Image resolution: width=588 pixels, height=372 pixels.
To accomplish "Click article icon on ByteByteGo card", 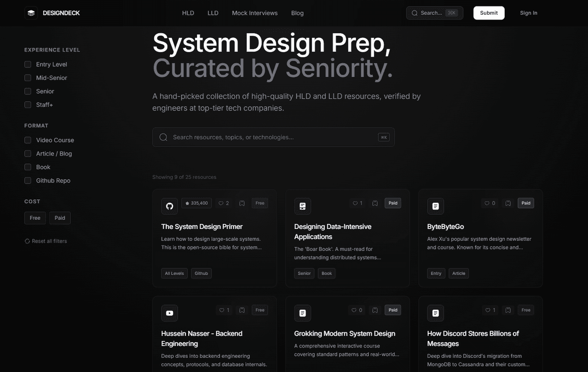I will (x=436, y=206).
